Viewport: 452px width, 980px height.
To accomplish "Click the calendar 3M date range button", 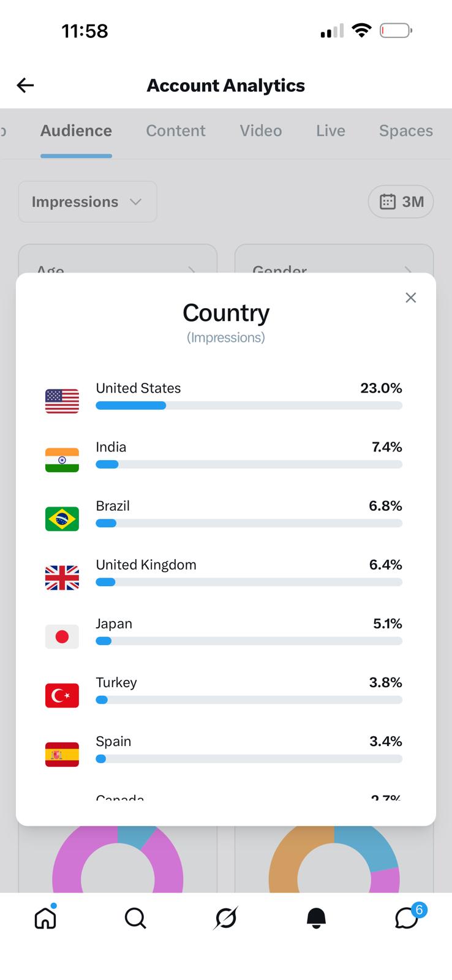I will point(401,202).
